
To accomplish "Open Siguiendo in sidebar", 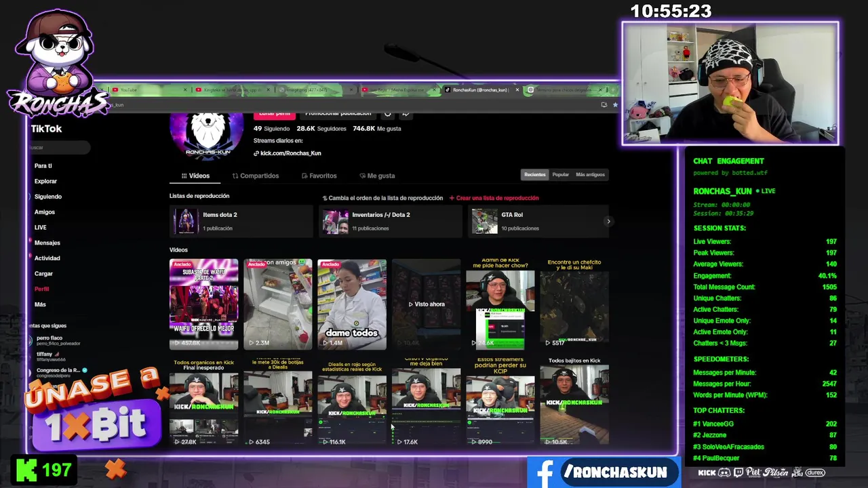I will pos(48,197).
